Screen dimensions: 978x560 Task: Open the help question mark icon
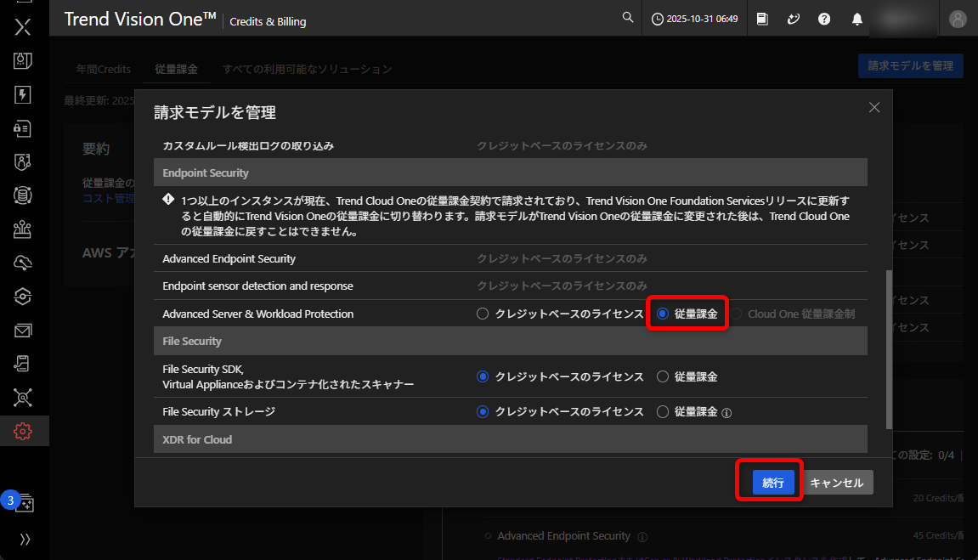[x=824, y=19]
